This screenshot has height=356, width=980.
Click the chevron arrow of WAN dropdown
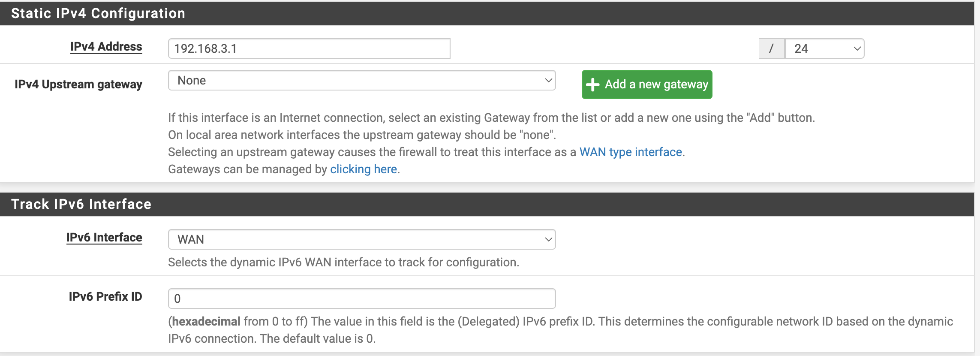pos(548,239)
